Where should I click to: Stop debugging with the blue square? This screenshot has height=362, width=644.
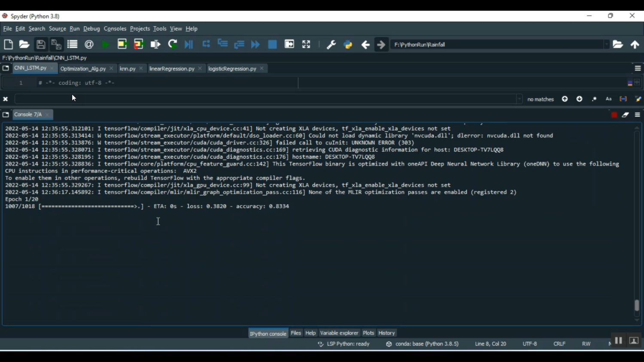(x=272, y=45)
